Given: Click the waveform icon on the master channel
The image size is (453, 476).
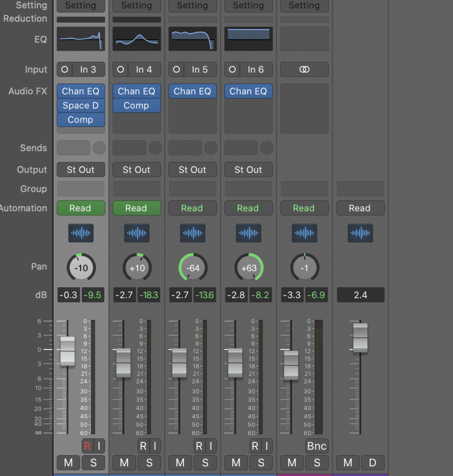Looking at the screenshot, I should point(360,233).
